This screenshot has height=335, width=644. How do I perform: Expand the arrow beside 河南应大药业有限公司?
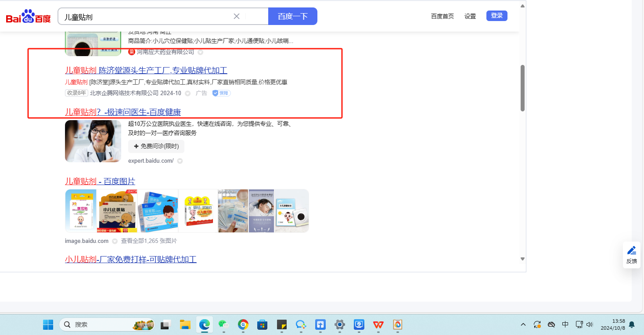200,52
